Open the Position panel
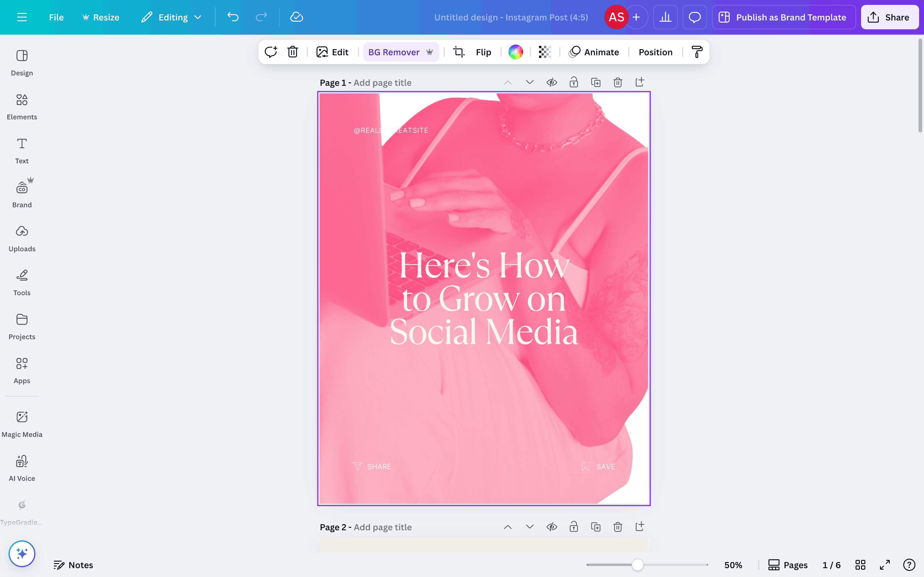The height and width of the screenshot is (577, 924). (655, 52)
